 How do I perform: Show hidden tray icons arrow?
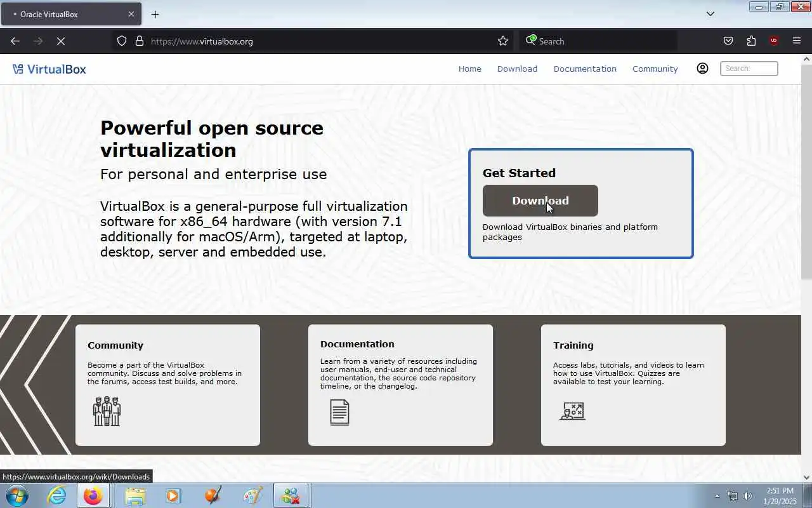point(717,496)
